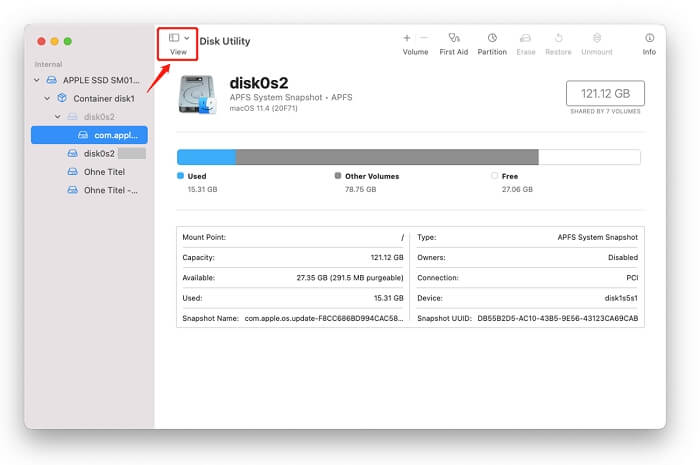Click the APPLE SSD drive icon
Viewport: 700px width, 465px height.
coord(52,80)
